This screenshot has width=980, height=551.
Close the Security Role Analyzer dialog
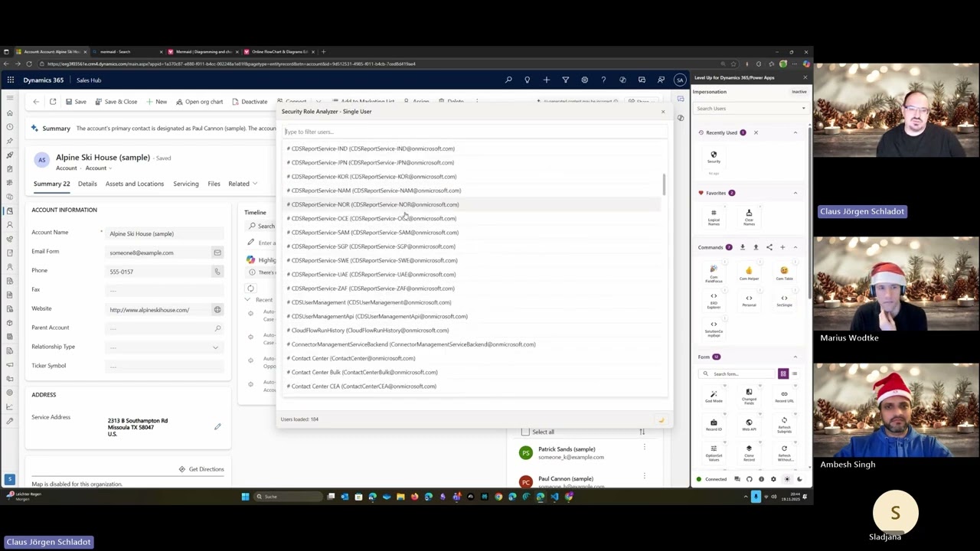tap(663, 112)
